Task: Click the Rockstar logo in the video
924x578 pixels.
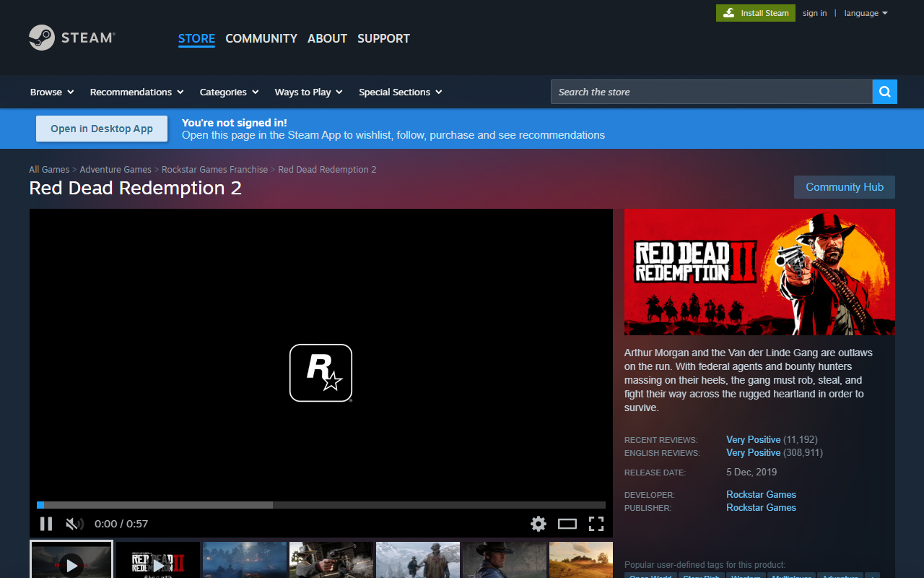Action: pos(321,373)
